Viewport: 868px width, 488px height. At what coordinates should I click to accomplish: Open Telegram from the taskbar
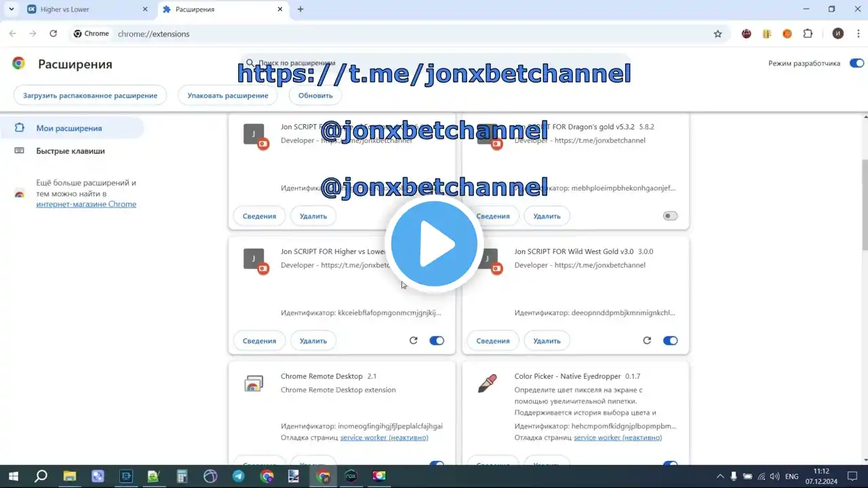point(239,476)
